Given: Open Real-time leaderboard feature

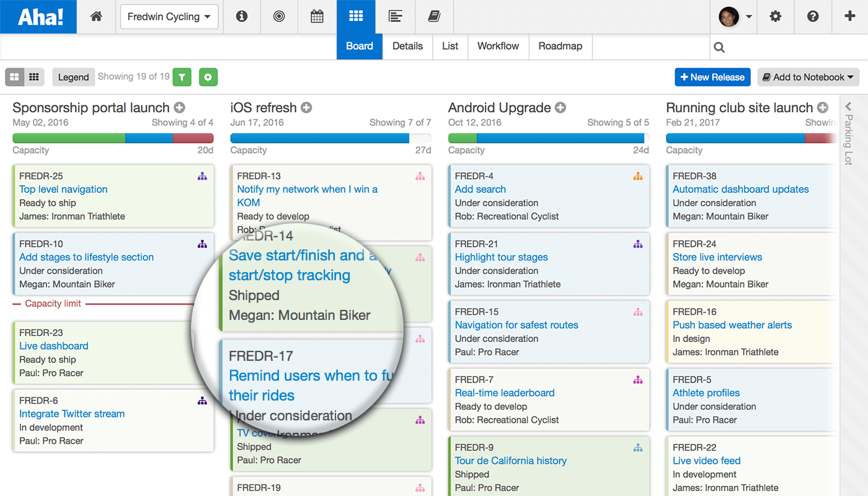Looking at the screenshot, I should [505, 392].
